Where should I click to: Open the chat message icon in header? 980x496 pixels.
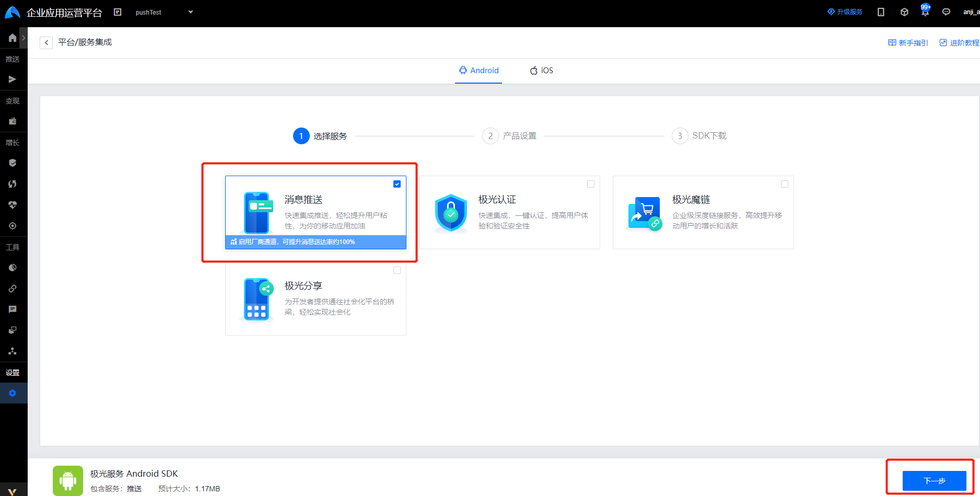[x=946, y=12]
